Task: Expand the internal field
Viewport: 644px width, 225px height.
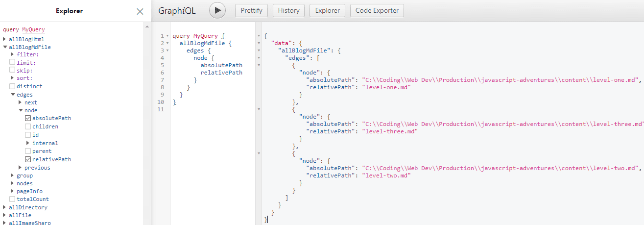Action: point(28,143)
